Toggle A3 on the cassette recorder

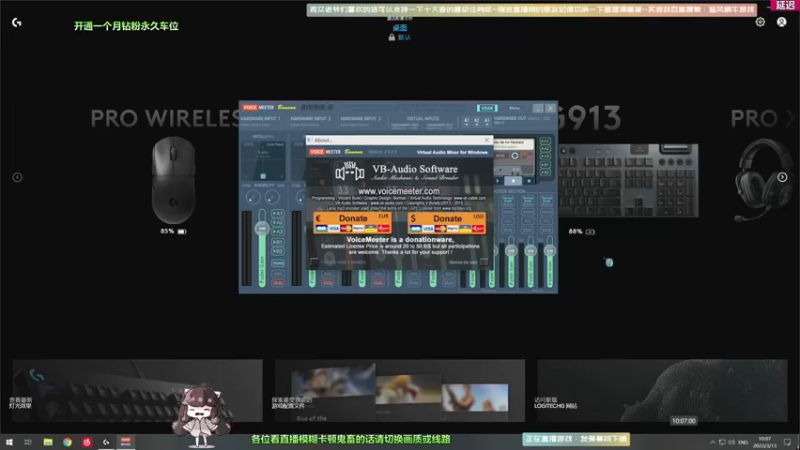pos(545,156)
